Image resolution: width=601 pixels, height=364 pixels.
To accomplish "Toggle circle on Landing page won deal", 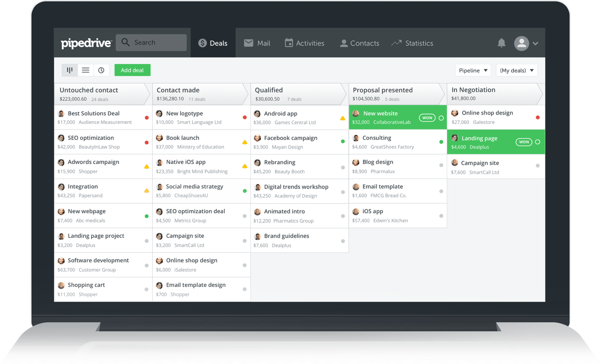I will coord(537,142).
